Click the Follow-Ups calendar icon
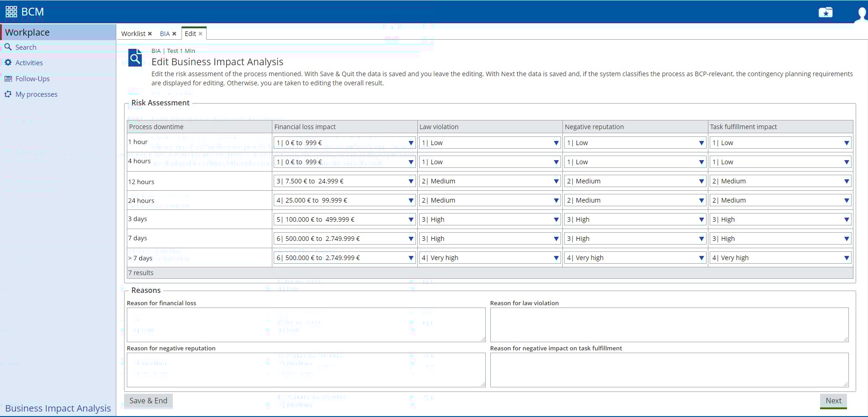This screenshot has height=417, width=868. tap(8, 78)
